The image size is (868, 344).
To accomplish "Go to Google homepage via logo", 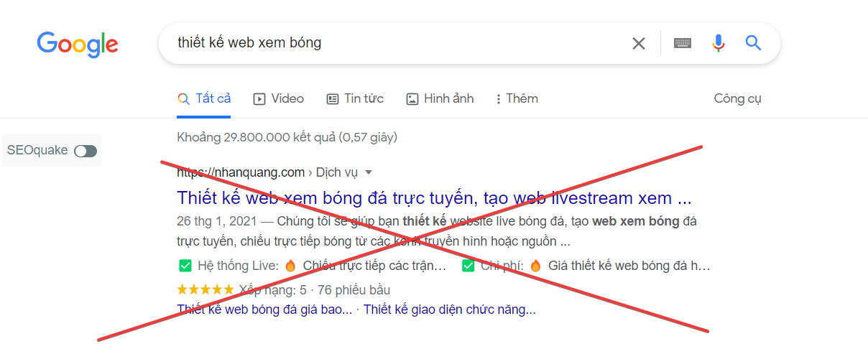I will (78, 44).
